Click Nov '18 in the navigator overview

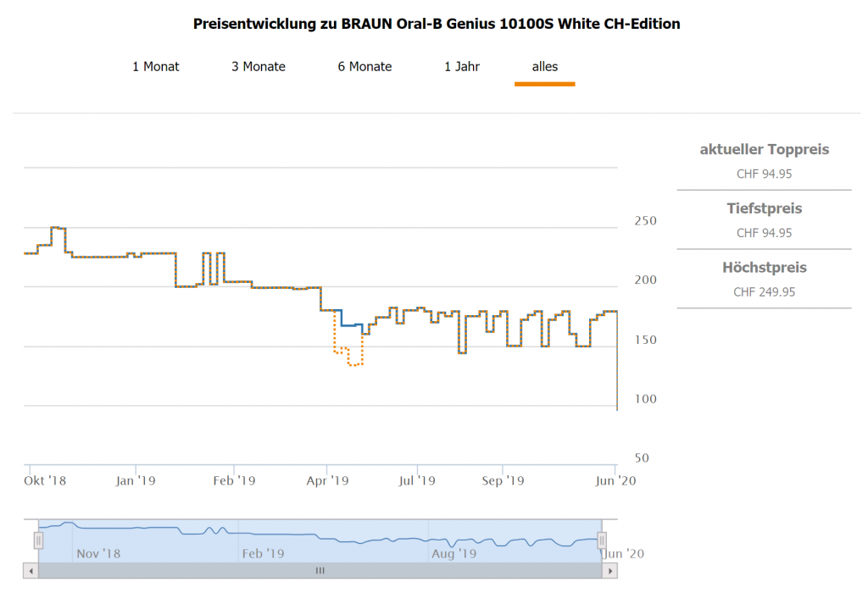tap(98, 554)
